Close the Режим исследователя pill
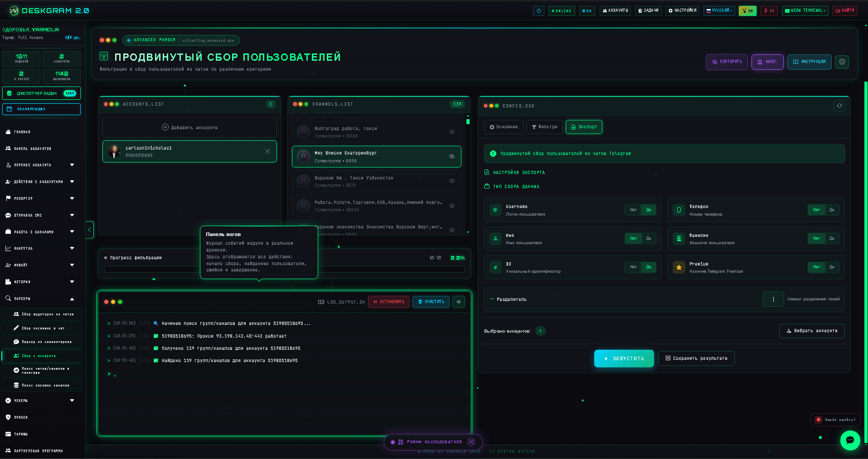The image size is (868, 459). point(471,442)
